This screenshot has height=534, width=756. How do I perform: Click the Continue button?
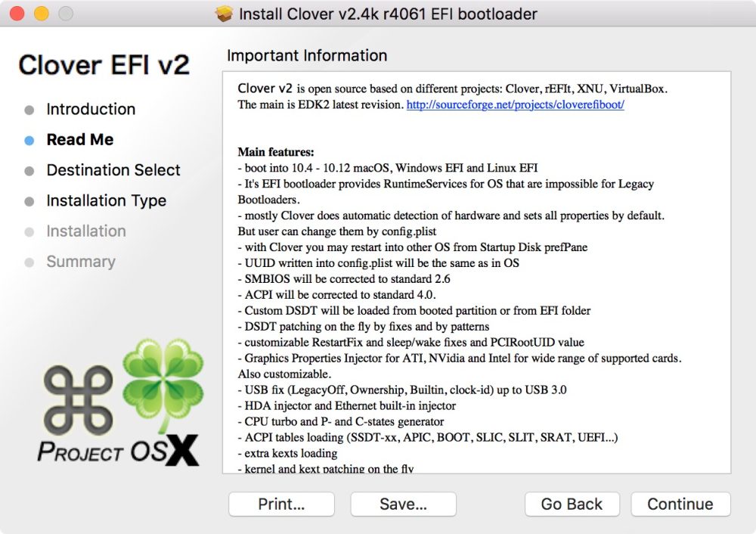click(680, 504)
